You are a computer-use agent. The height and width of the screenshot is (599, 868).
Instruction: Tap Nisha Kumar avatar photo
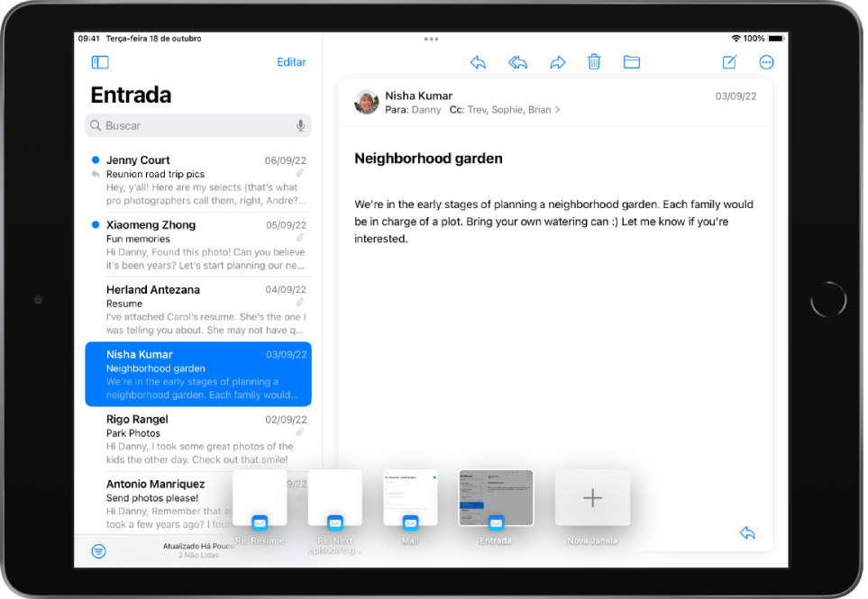point(367,103)
